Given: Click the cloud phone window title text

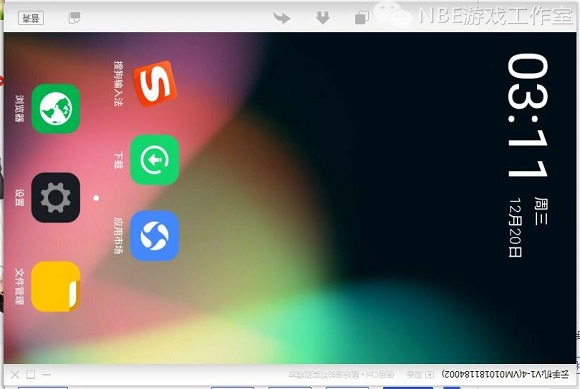Looking at the screenshot, I should [x=505, y=375].
